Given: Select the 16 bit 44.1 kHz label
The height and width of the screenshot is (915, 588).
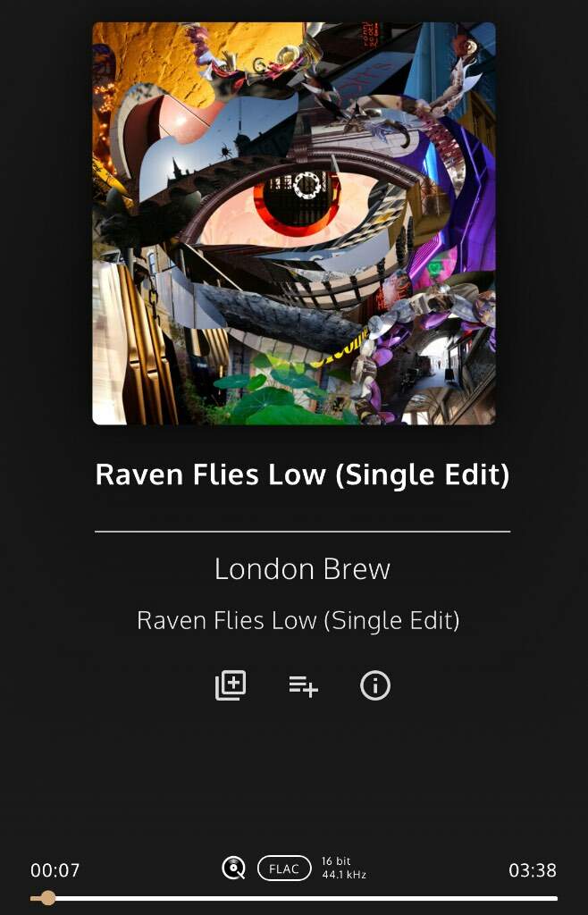Looking at the screenshot, I should coord(343,869).
